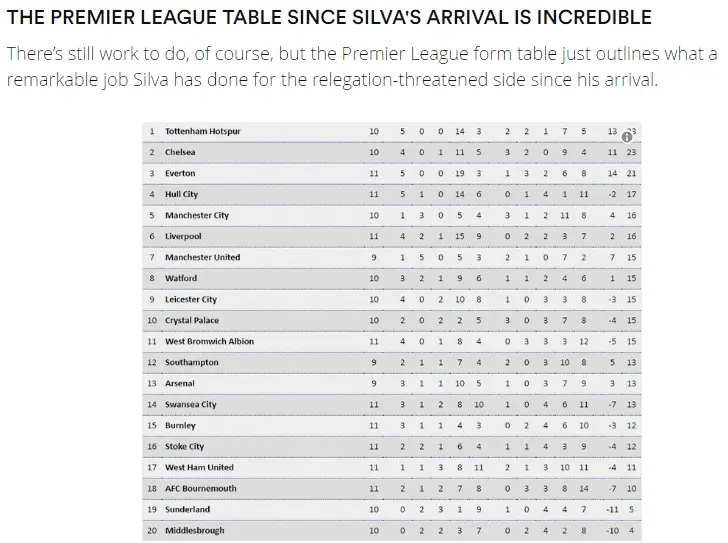Click the Chelsea team name
The width and height of the screenshot is (728, 543).
click(180, 152)
